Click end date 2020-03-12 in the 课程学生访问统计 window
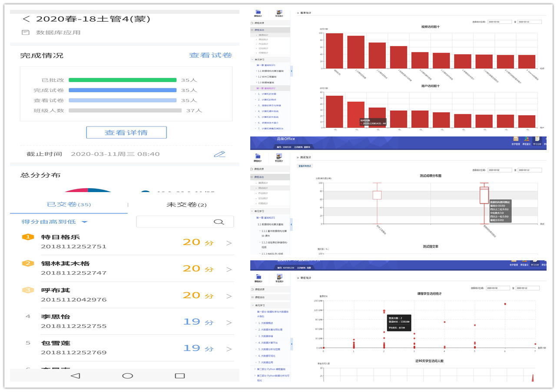 [527, 288]
